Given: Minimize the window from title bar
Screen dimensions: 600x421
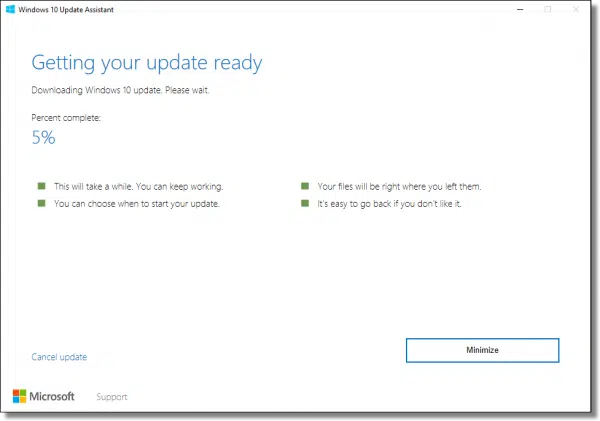Looking at the screenshot, I should coord(520,9).
